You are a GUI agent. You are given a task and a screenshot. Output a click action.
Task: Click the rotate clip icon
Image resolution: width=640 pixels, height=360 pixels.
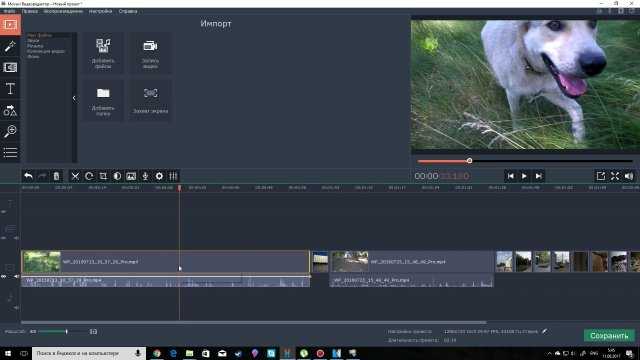(x=89, y=176)
